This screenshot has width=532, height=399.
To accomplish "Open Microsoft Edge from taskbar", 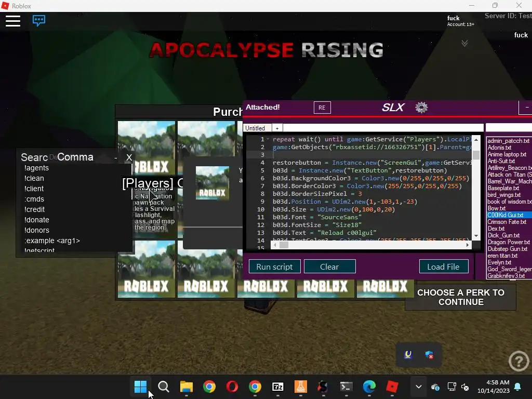I will [369, 387].
